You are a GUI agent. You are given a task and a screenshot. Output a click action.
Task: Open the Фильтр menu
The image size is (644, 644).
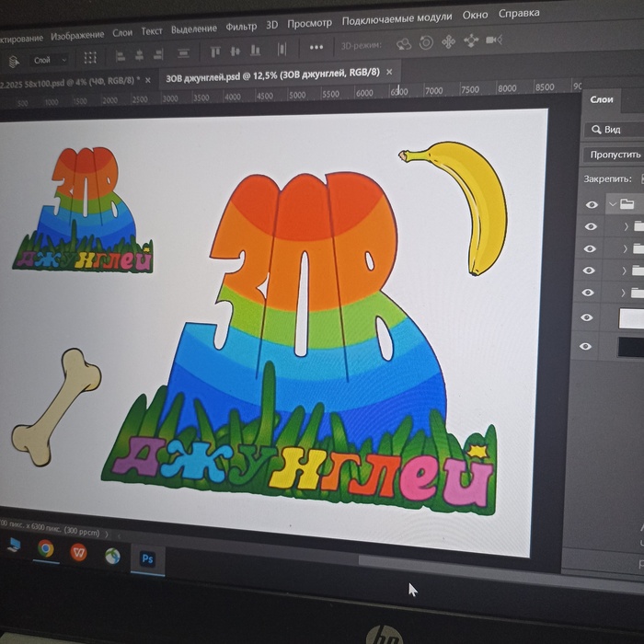coord(241,27)
